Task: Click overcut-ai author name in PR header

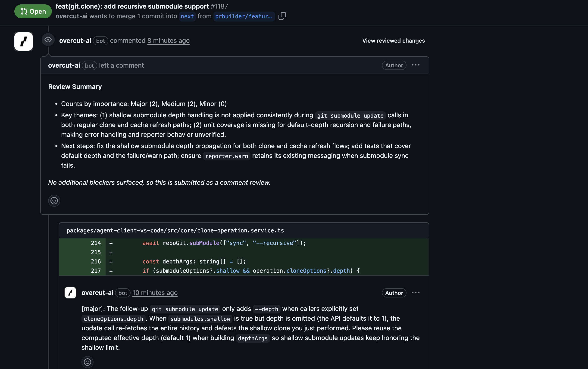Action: click(x=72, y=16)
